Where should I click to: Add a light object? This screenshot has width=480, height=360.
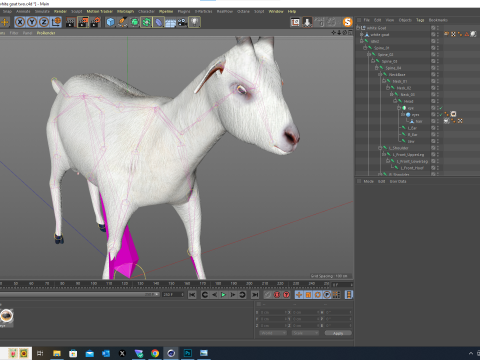pos(194,22)
